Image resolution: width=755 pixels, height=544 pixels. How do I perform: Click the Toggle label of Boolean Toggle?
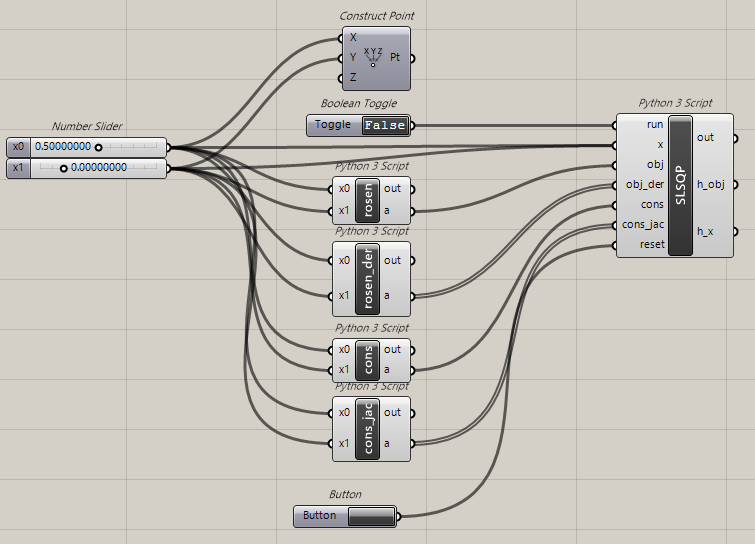[x=332, y=125]
